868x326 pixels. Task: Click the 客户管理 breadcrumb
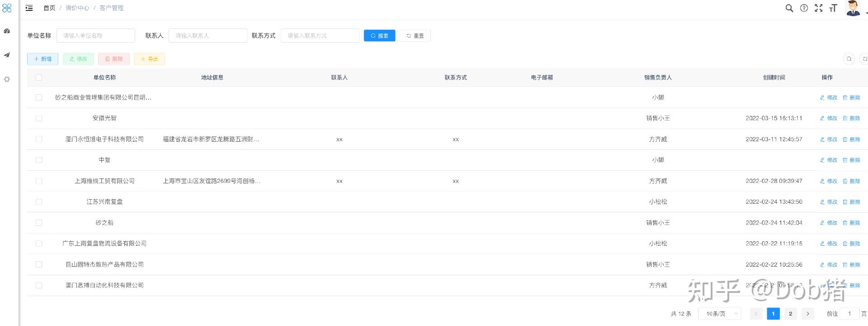coord(112,8)
